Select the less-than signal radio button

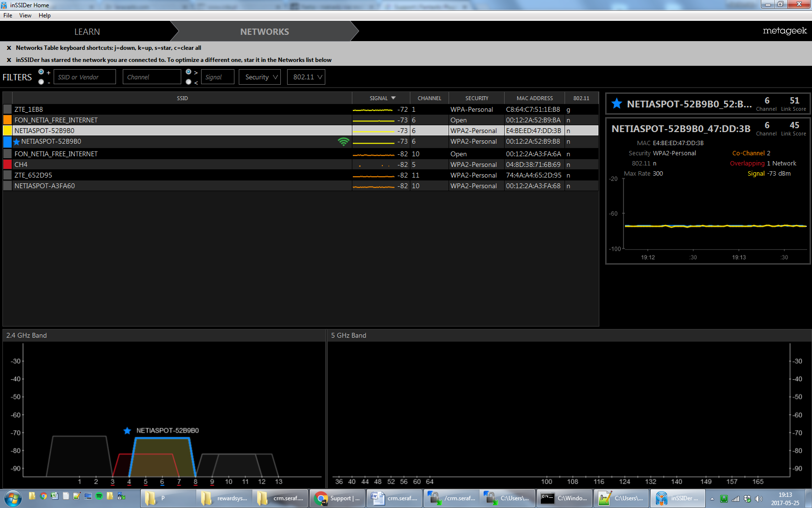click(x=188, y=82)
